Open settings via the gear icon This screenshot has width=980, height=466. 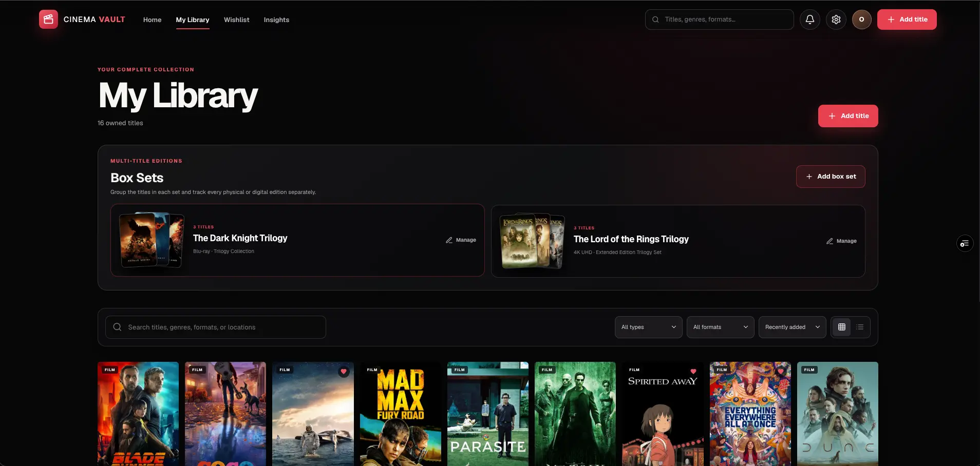[x=836, y=20]
